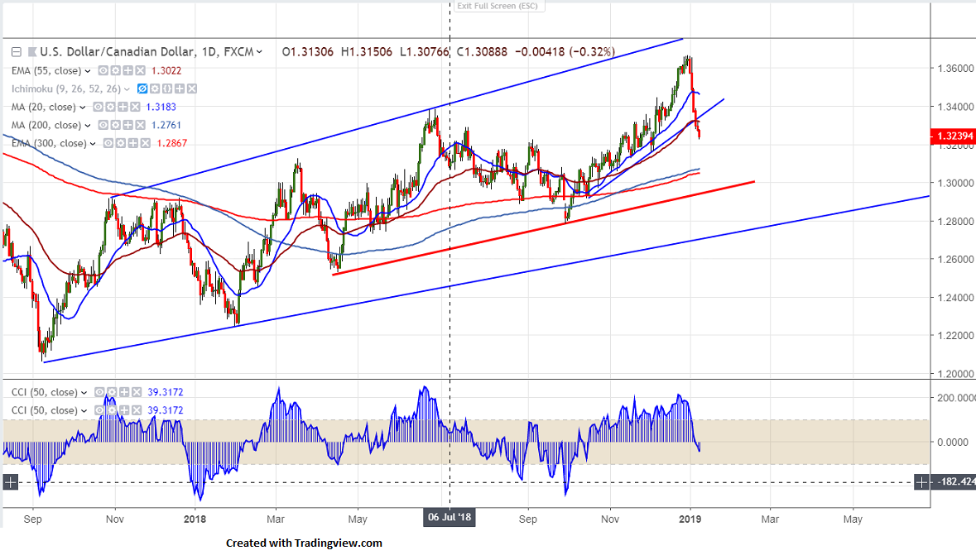976x560 pixels.
Task: Click the plus icon on the Ichimoku row
Action: [180, 89]
